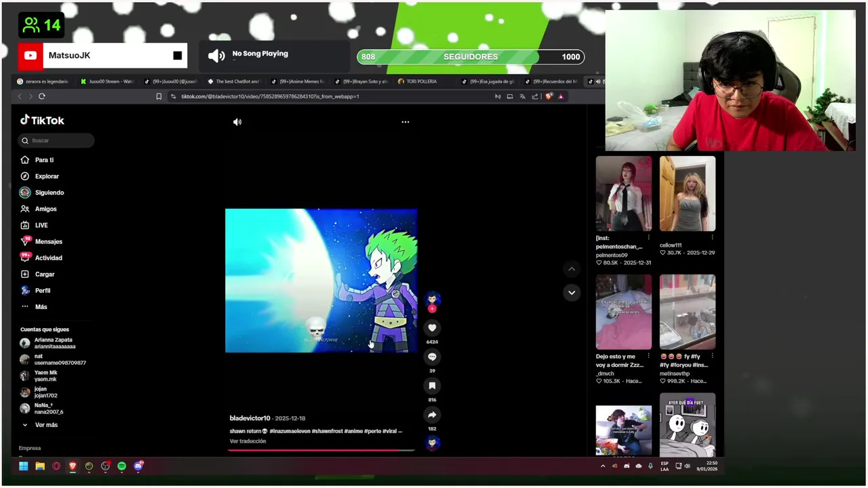Open pelmentos09 video thumbnail
868x488 pixels.
[623, 194]
